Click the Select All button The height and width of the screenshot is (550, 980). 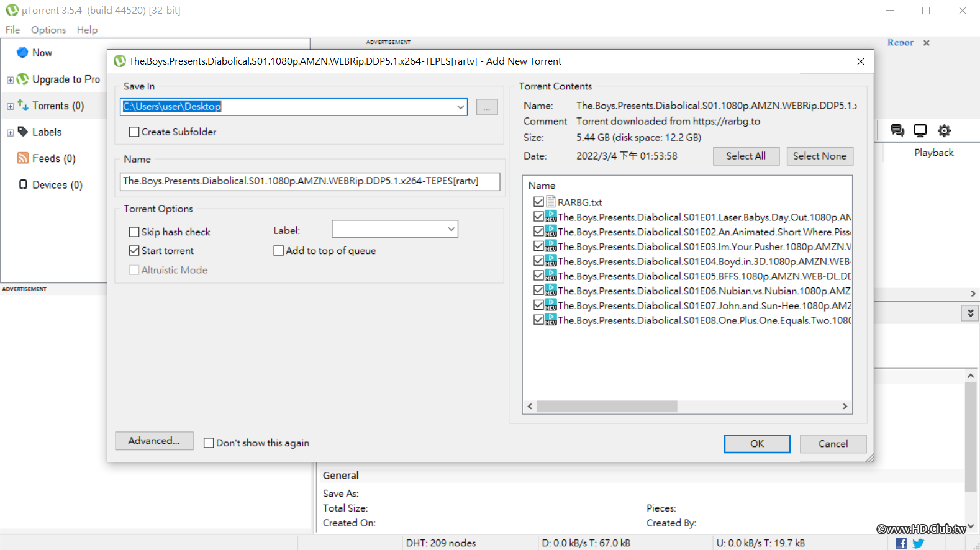point(746,156)
